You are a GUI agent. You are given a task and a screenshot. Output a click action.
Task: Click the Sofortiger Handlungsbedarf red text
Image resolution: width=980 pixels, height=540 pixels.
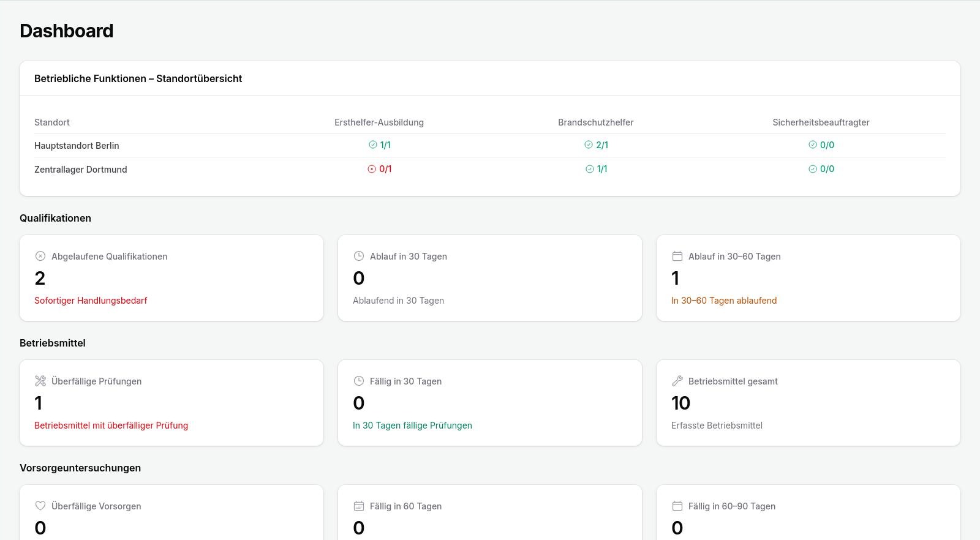point(91,301)
